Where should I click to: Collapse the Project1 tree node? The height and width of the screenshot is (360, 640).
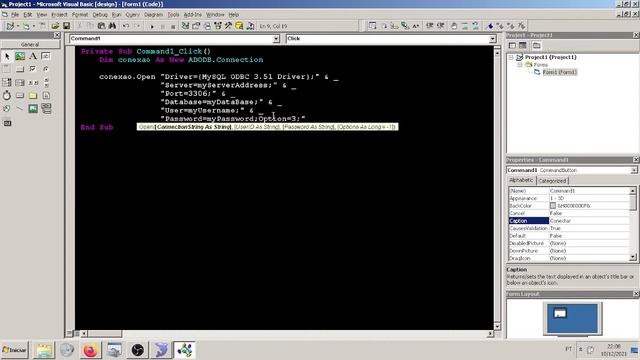tap(511, 58)
